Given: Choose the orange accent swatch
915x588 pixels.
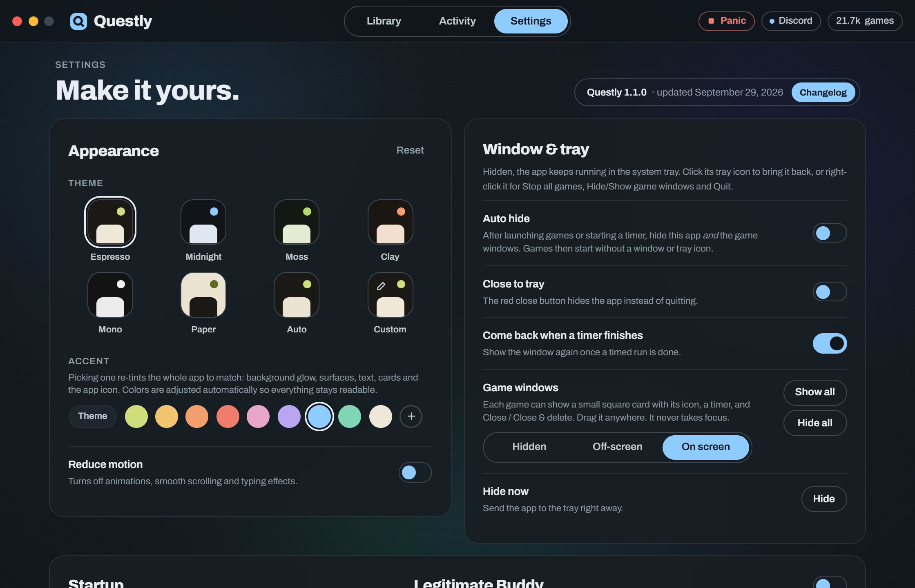Looking at the screenshot, I should [x=197, y=416].
